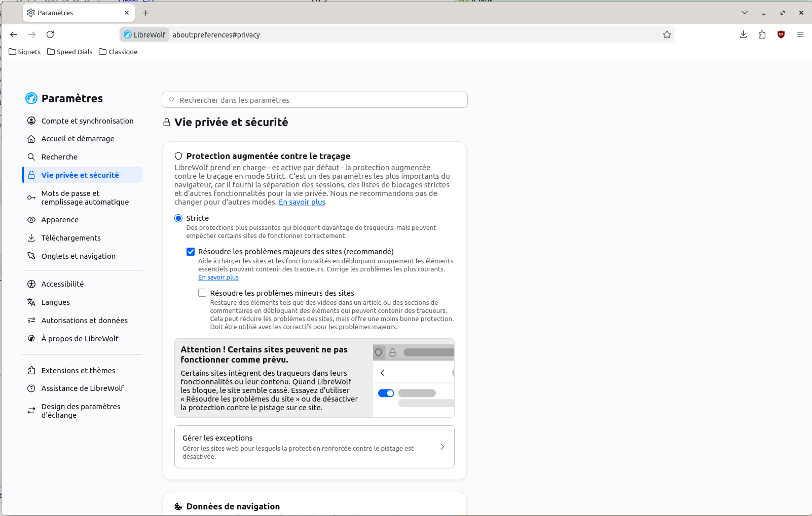Viewport: 812px width, 516px height.
Task: Show the list of all tabs
Action: [745, 13]
